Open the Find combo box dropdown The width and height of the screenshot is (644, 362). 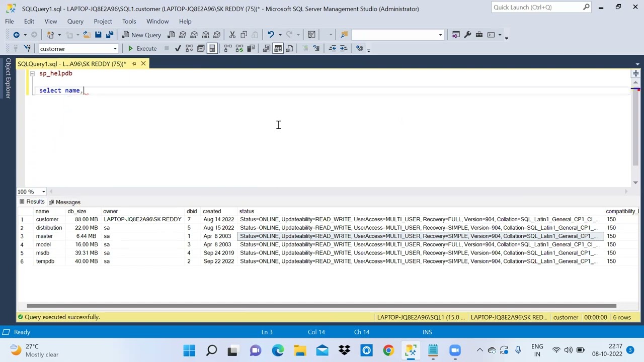(x=440, y=35)
